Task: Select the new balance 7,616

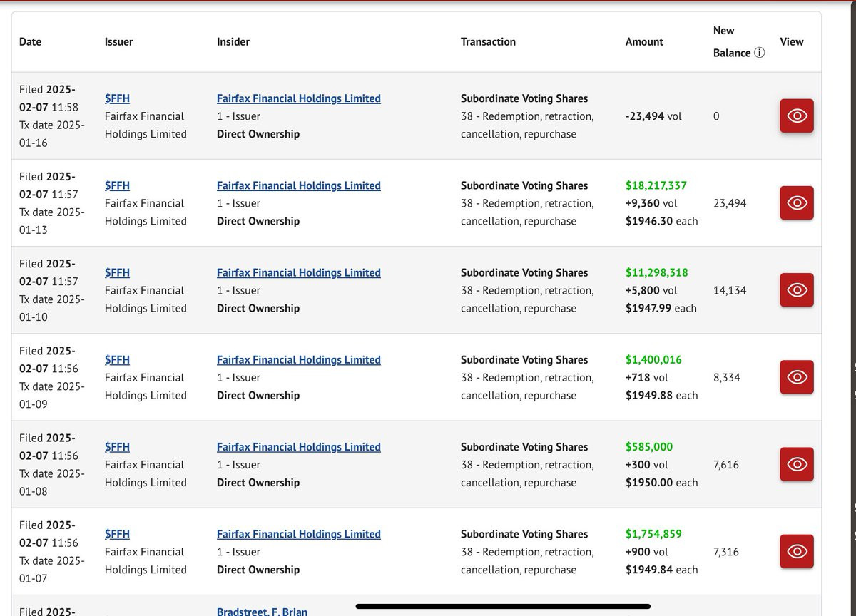Action: pyautogui.click(x=726, y=464)
